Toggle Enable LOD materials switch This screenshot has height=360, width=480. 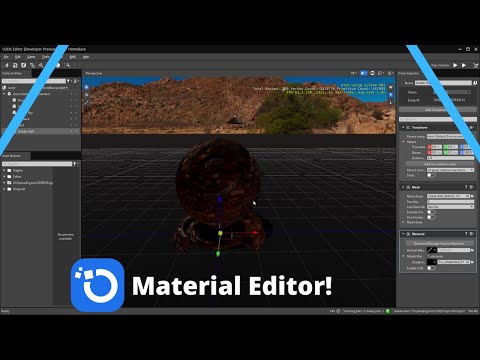click(431, 268)
